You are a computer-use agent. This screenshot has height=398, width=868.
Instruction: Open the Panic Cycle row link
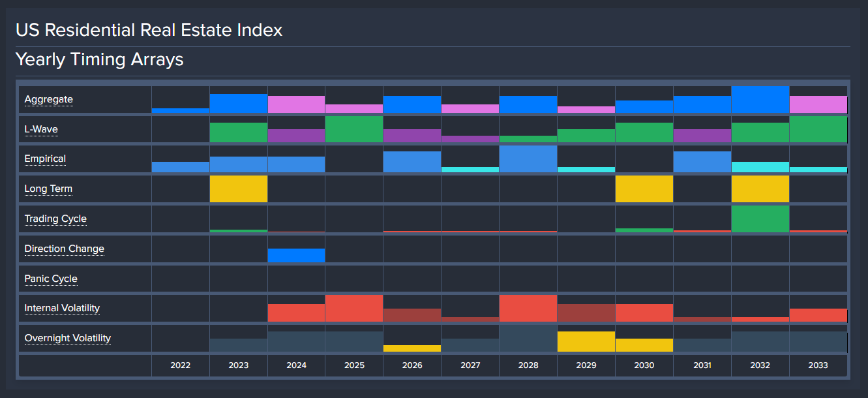coord(51,279)
